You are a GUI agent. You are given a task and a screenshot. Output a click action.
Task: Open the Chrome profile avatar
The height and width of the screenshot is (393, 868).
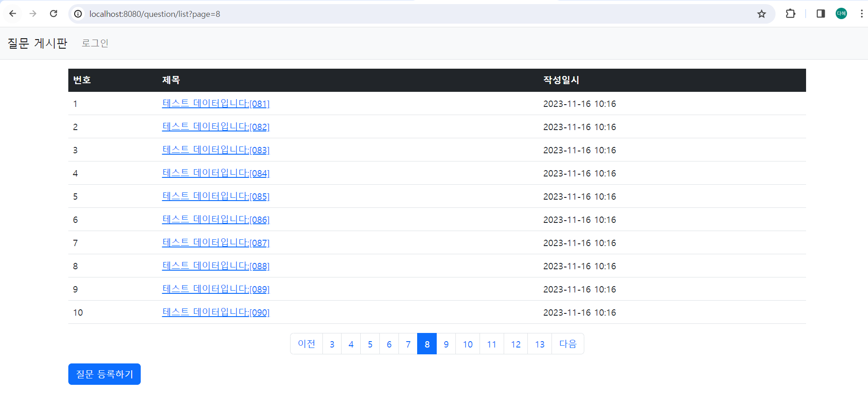(841, 14)
